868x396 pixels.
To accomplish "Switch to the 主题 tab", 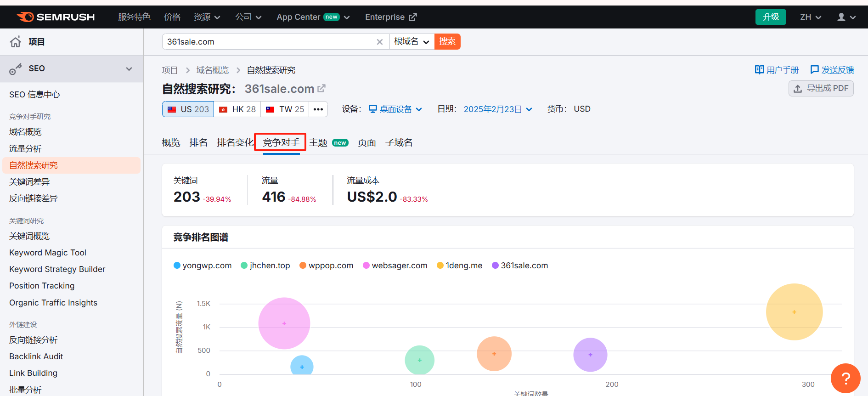I will click(329, 143).
